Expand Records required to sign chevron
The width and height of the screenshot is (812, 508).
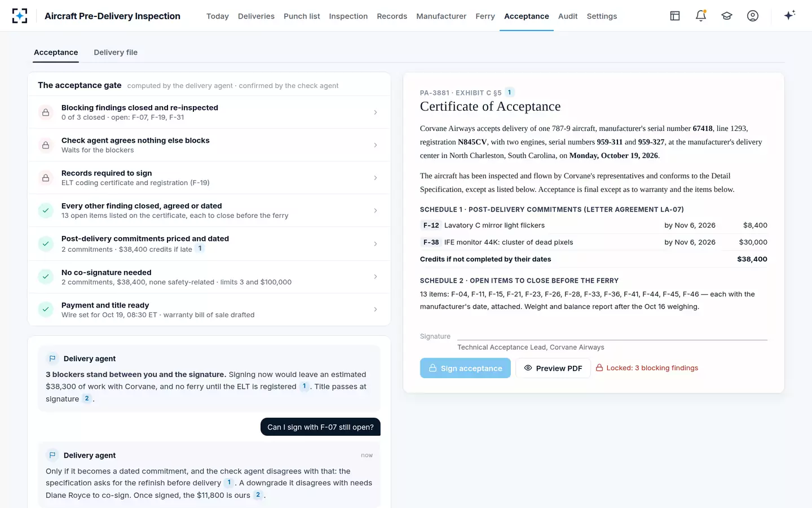tap(376, 178)
